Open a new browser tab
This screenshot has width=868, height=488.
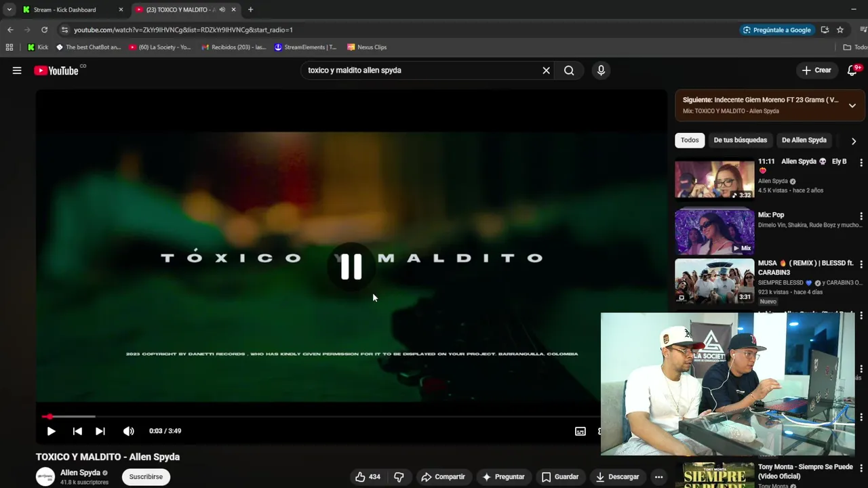click(x=250, y=9)
